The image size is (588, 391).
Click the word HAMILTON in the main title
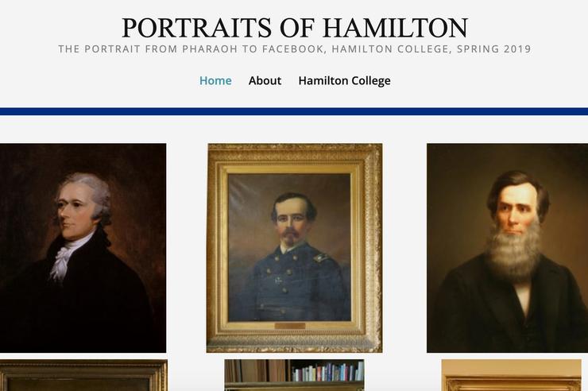pos(395,28)
